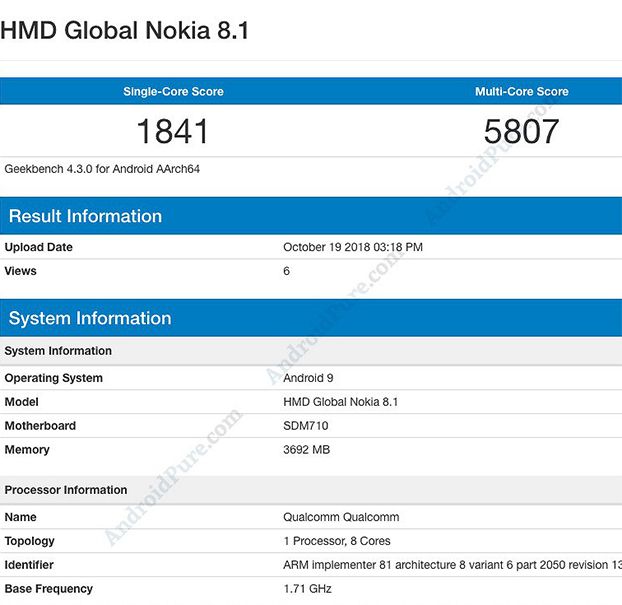Select the 1.71 GHz frequency value
Image resolution: width=622 pixels, height=605 pixels.
point(307,589)
